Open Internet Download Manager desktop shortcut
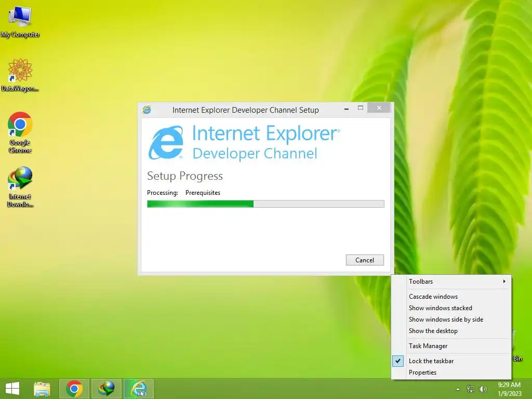Screen dimensions: 532x399 [x=20, y=187]
